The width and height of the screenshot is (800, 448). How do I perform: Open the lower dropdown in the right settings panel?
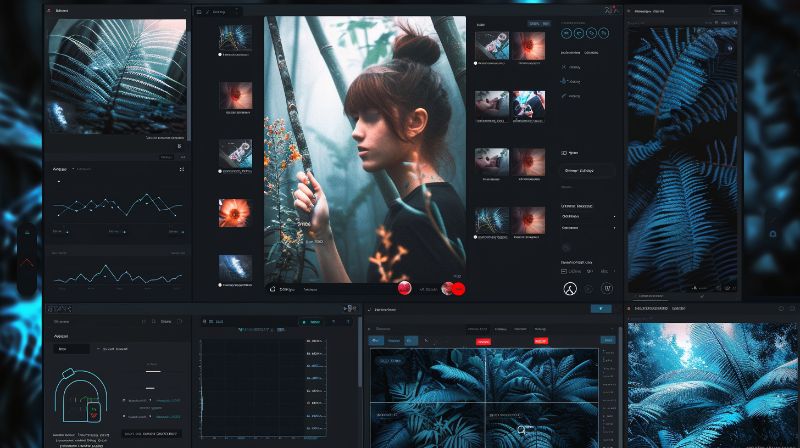tap(588, 227)
